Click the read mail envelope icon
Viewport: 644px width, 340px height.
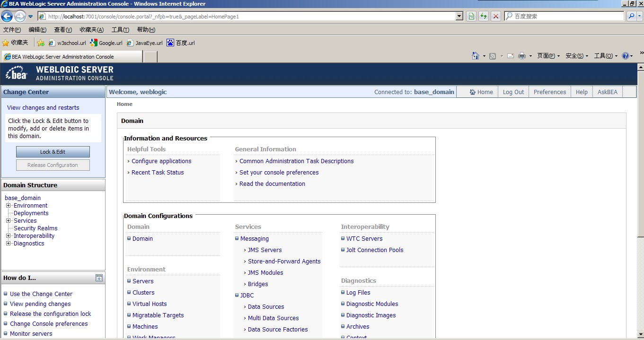(x=511, y=56)
